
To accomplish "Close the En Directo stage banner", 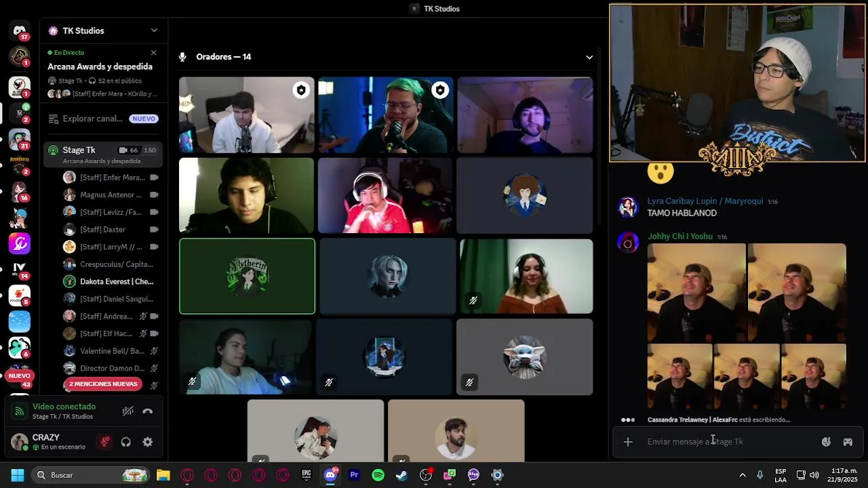I will [153, 52].
